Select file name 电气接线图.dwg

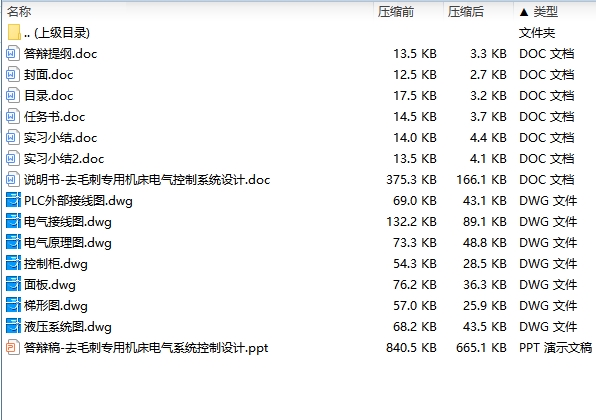point(68,222)
